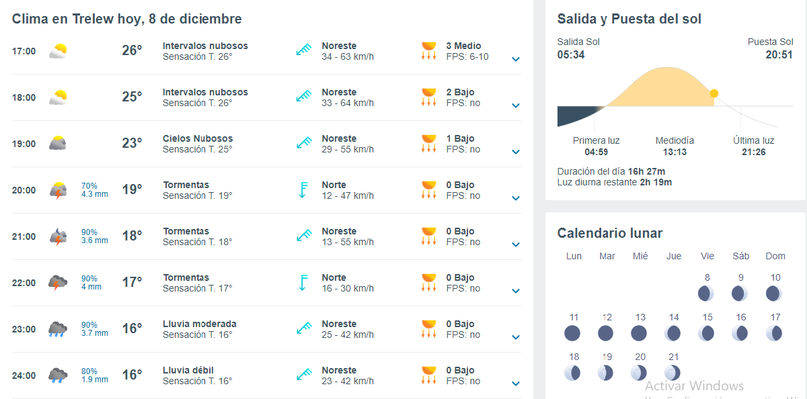The height and width of the screenshot is (399, 807).
Task: Click the Calendario lunar heading
Action: click(610, 233)
